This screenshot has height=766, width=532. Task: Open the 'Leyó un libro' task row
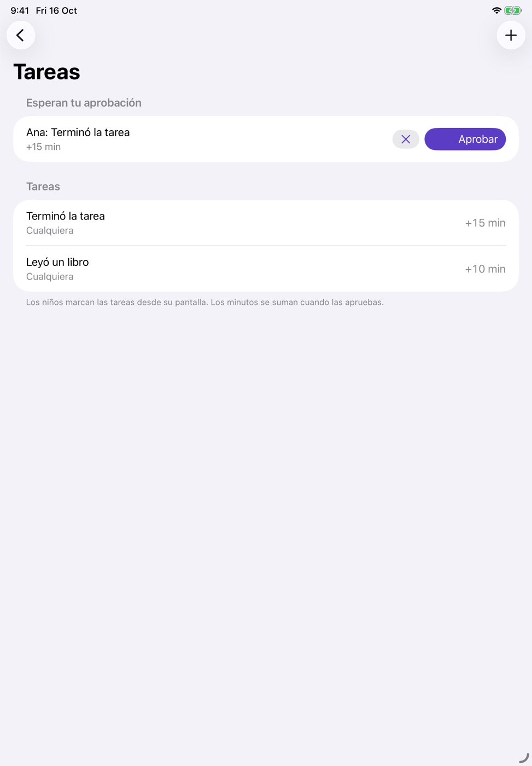266,269
